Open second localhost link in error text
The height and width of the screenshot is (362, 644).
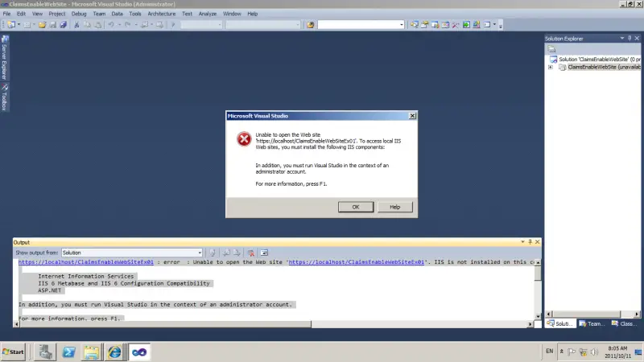[356, 262]
